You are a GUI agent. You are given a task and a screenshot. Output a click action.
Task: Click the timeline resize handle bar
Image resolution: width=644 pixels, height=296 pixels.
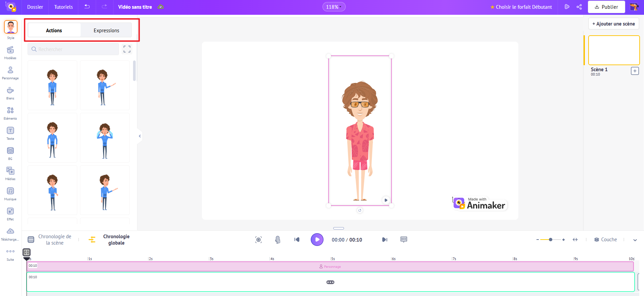(x=339, y=228)
